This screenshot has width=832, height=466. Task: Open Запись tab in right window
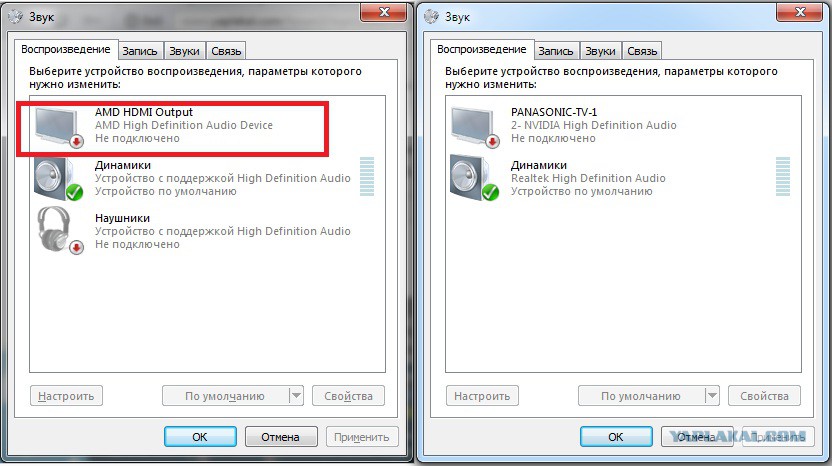coord(556,51)
